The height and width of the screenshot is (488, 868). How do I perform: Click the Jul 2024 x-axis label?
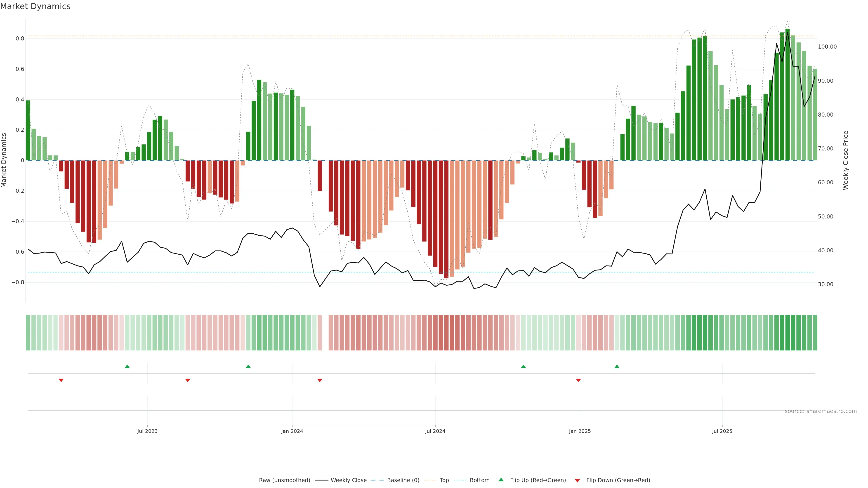coord(435,431)
